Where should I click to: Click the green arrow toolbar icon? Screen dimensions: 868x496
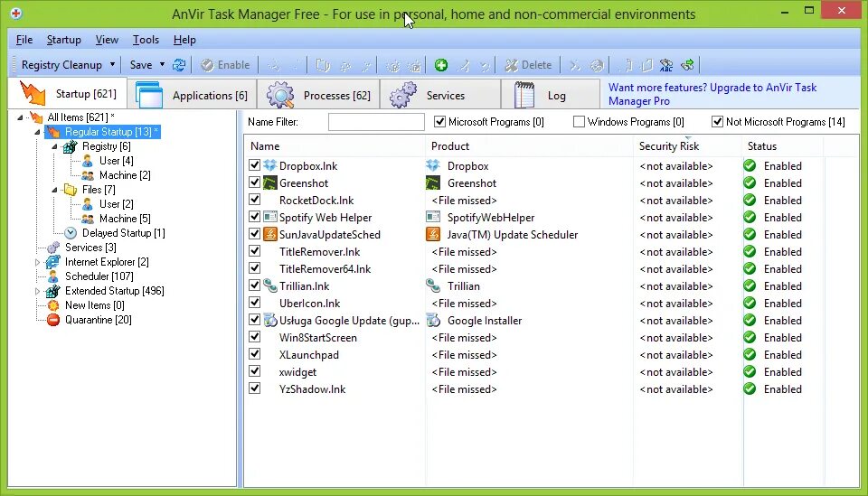(x=687, y=65)
